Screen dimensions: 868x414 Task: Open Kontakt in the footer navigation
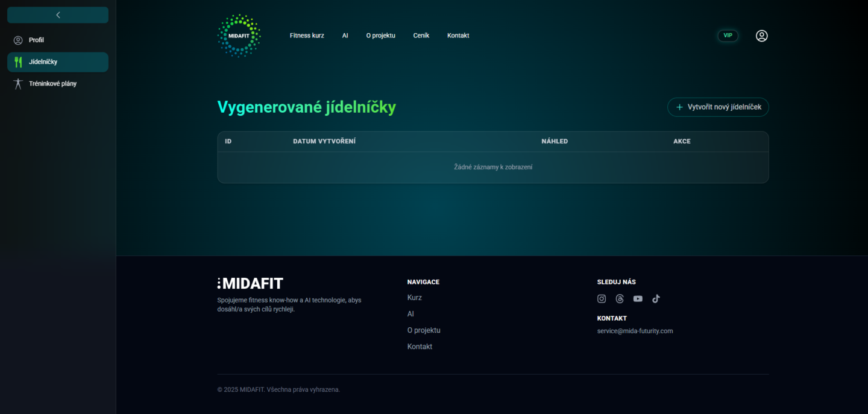coord(420,347)
